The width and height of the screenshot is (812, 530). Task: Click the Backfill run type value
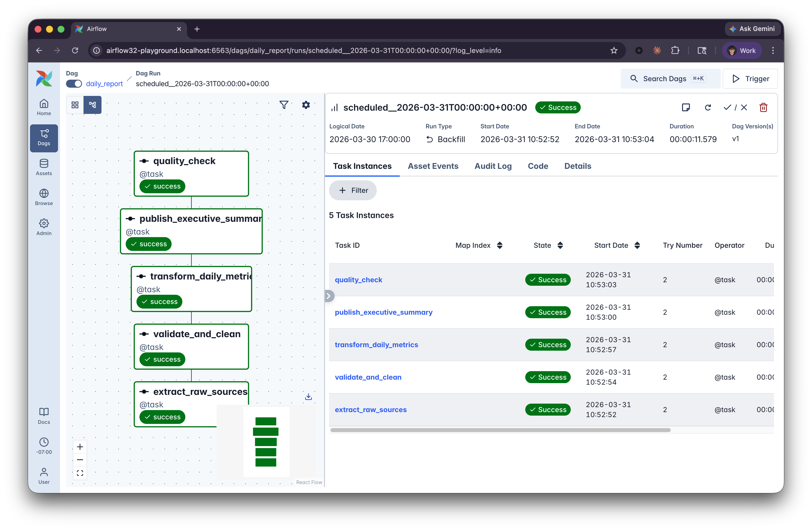(x=445, y=139)
